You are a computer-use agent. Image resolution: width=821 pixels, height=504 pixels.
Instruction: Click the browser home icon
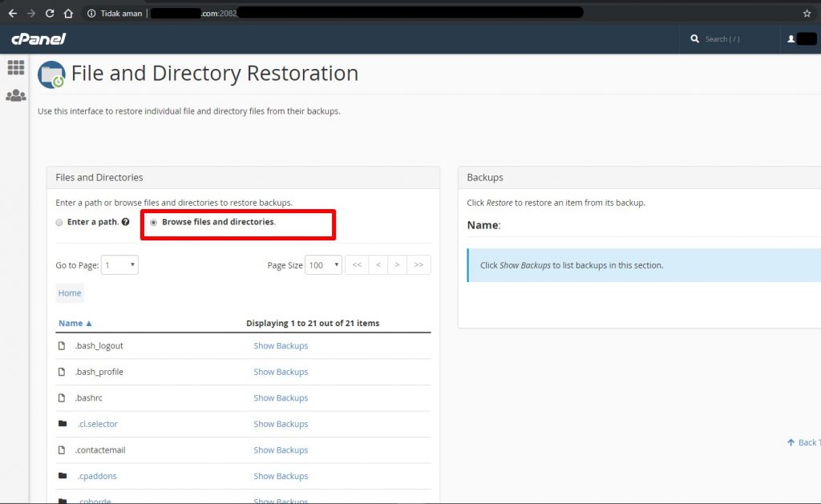point(68,14)
